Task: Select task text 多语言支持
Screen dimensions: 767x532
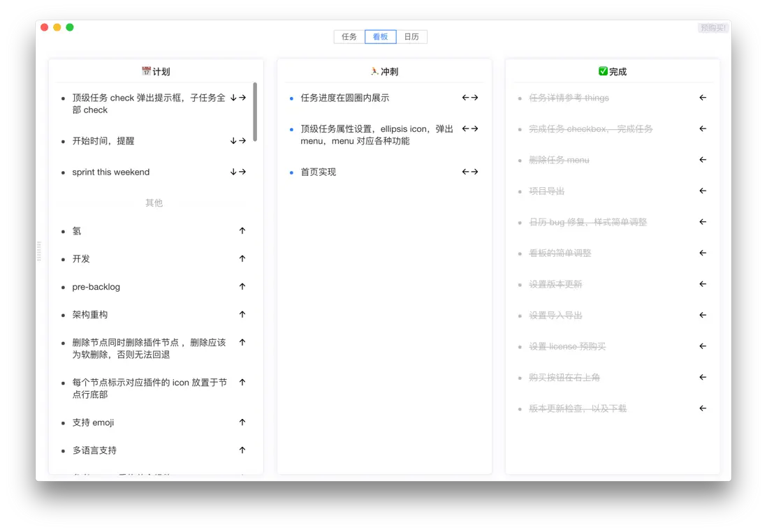Action: pyautogui.click(x=94, y=450)
